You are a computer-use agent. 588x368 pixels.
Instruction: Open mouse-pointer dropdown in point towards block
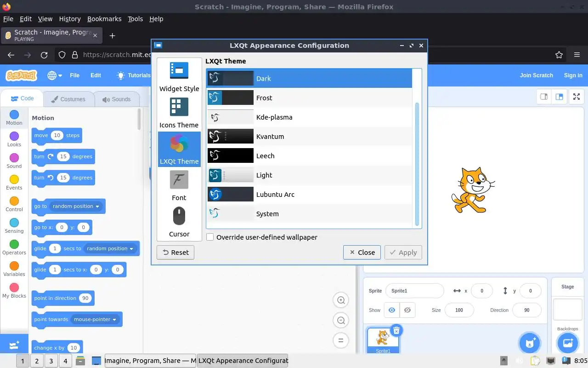pyautogui.click(x=95, y=319)
